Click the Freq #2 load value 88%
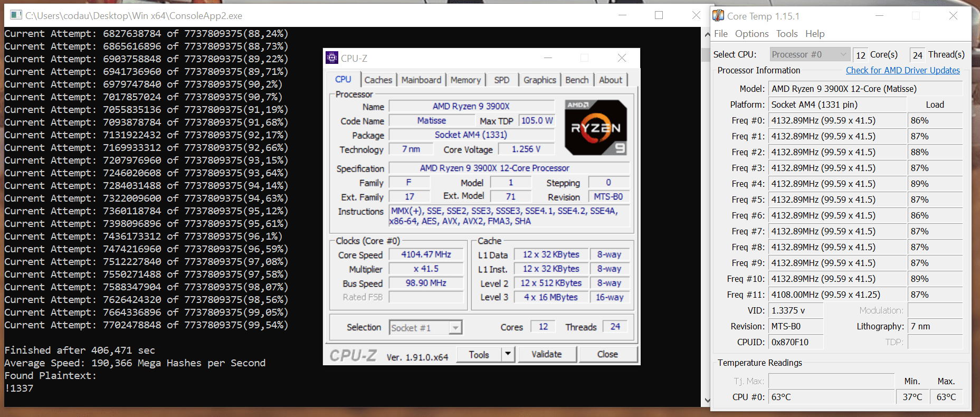 click(935, 152)
